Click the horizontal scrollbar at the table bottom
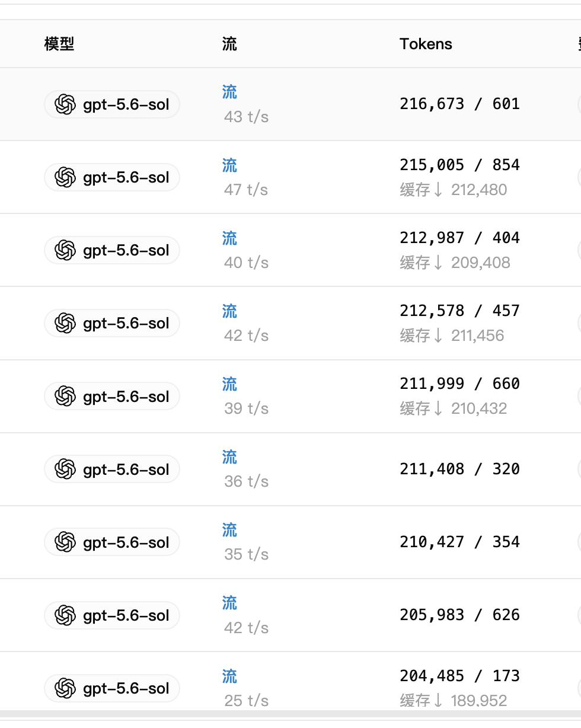 (290, 714)
